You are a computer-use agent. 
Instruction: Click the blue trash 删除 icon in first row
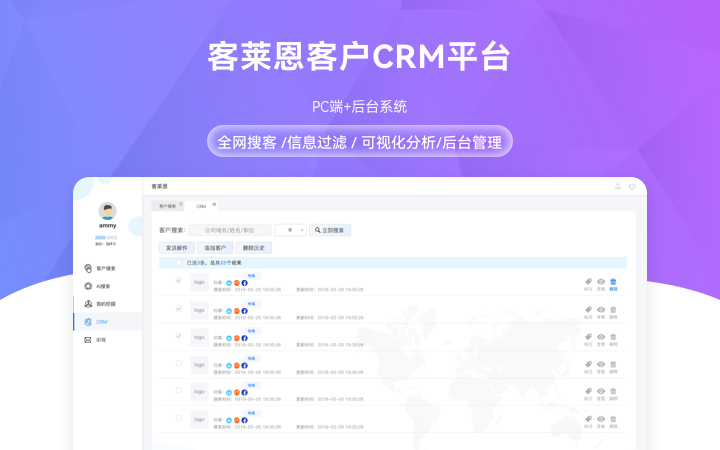click(613, 281)
